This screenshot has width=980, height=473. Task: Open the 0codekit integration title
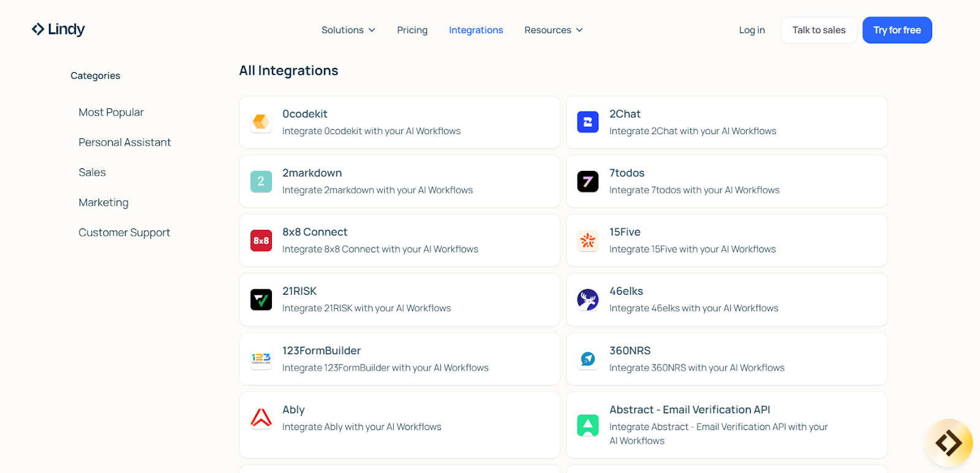click(x=304, y=114)
